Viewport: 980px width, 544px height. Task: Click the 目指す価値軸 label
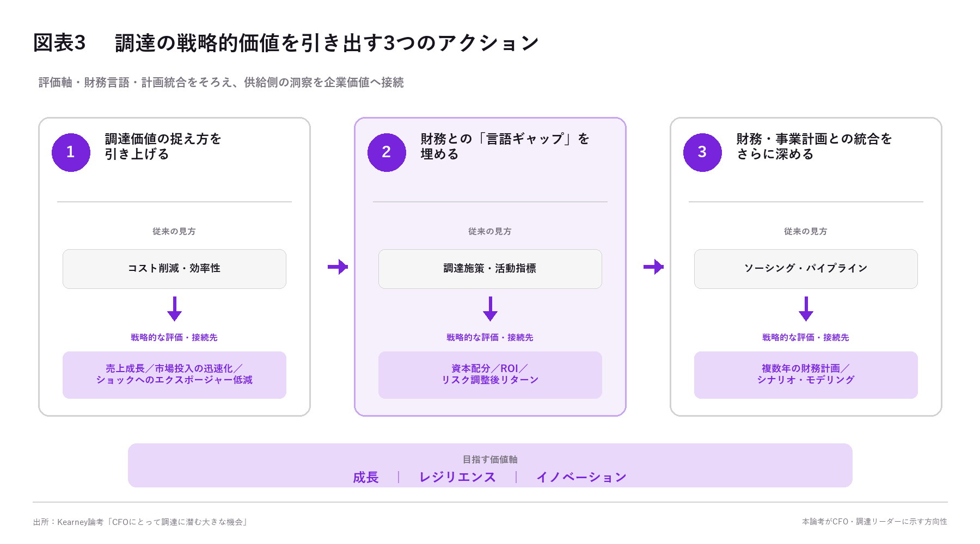click(490, 460)
